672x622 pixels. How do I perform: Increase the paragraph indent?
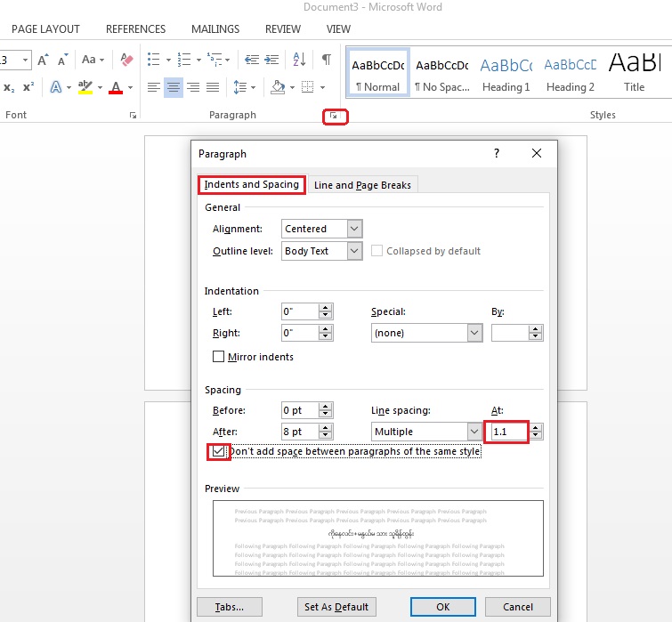coord(271,60)
